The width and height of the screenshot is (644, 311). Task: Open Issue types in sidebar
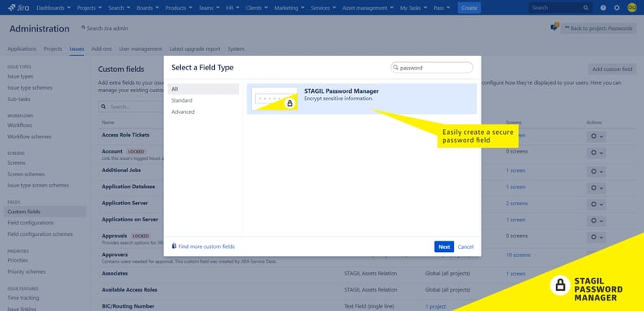pyautogui.click(x=20, y=77)
